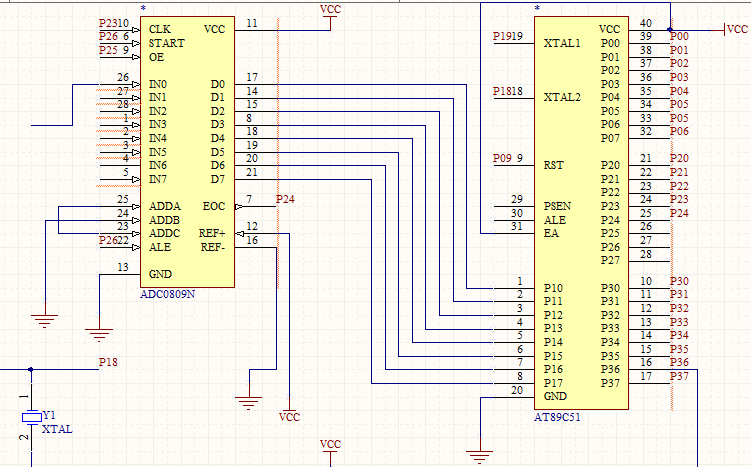751x467 pixels.
Task: Select the P19 net label at XTAL1
Action: (502, 36)
